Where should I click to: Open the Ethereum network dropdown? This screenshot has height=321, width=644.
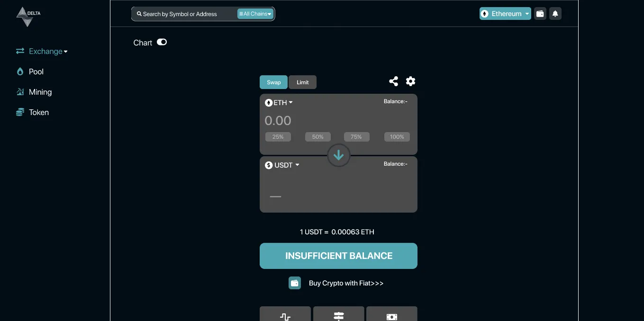coord(505,14)
